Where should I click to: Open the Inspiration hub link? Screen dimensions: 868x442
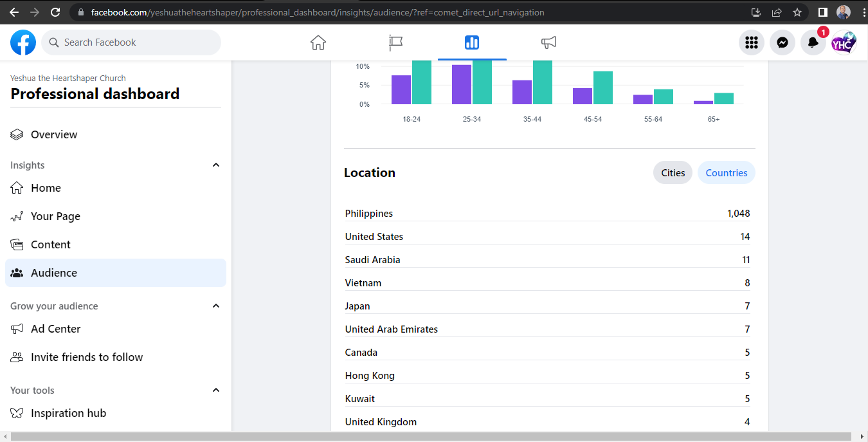point(68,413)
